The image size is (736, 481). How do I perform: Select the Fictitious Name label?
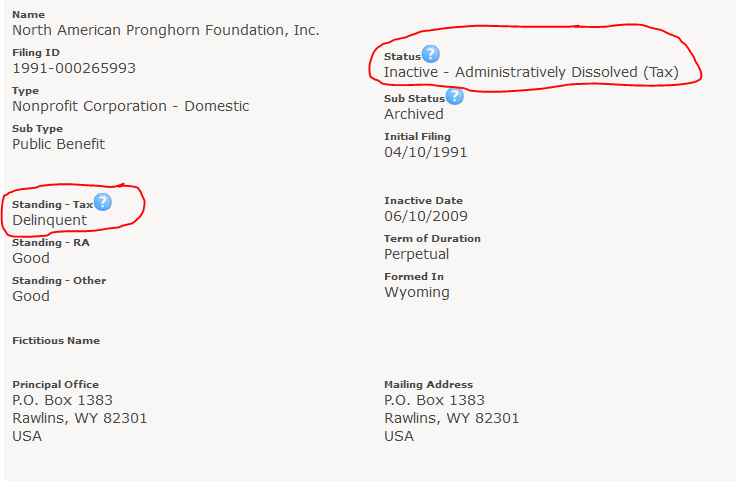point(56,341)
